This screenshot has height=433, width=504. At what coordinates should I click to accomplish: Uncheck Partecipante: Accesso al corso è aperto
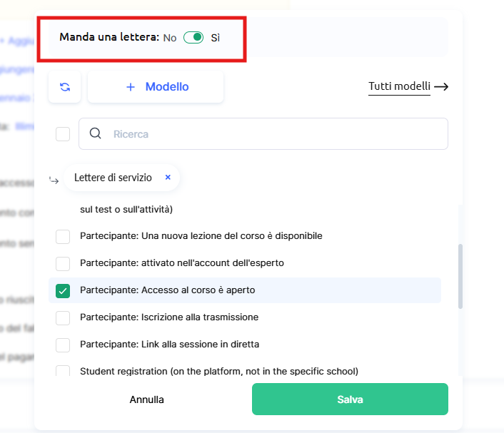click(63, 290)
